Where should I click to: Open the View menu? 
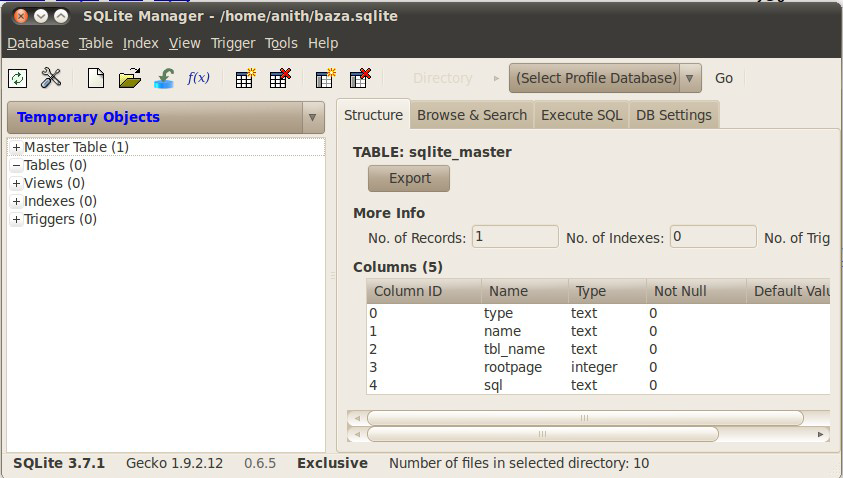tap(184, 43)
